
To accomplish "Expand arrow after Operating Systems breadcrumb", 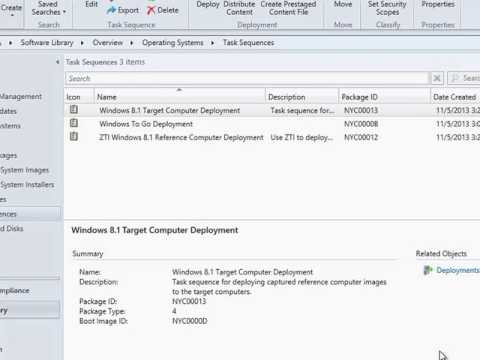I will (212, 43).
